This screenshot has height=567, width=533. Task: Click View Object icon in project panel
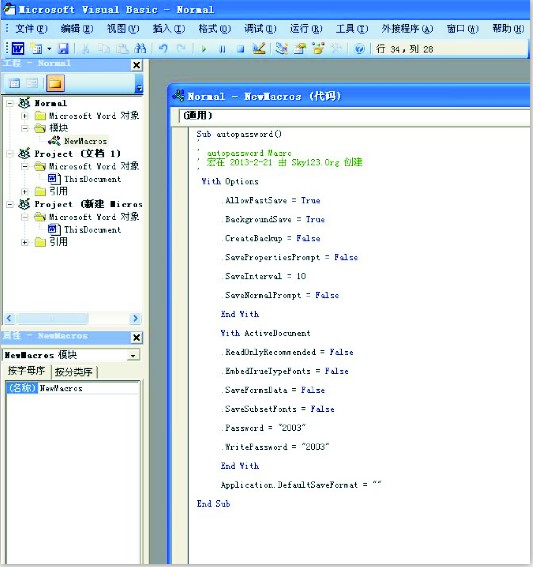click(x=32, y=83)
